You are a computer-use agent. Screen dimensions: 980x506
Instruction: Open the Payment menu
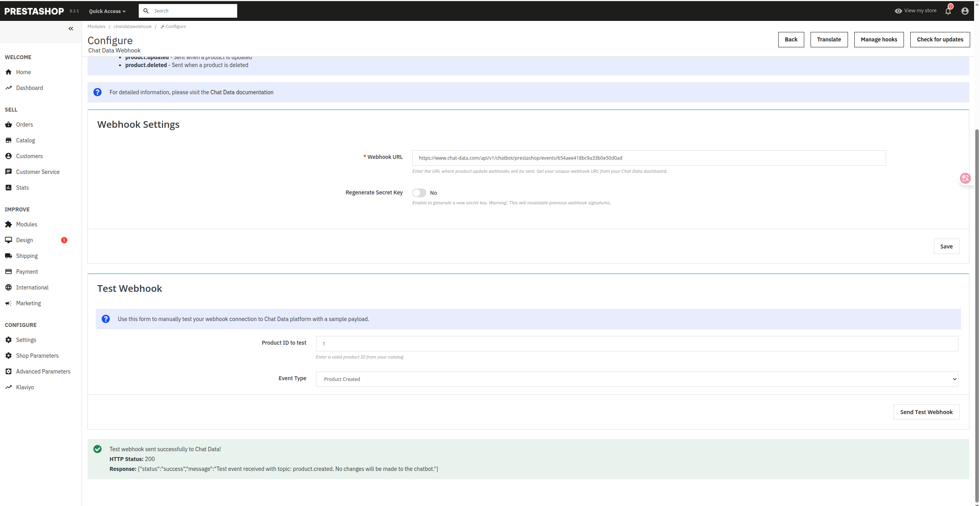(x=27, y=272)
